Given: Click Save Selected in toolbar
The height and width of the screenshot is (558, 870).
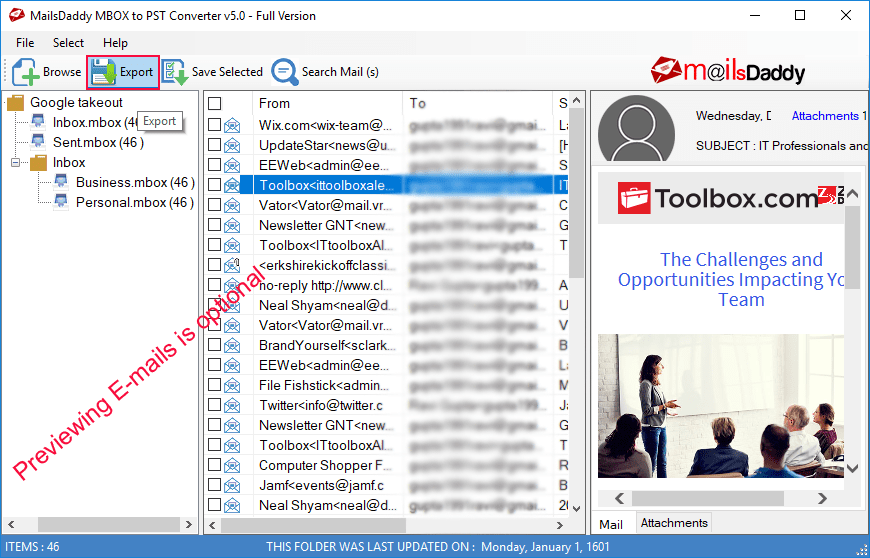Looking at the screenshot, I should tap(213, 72).
